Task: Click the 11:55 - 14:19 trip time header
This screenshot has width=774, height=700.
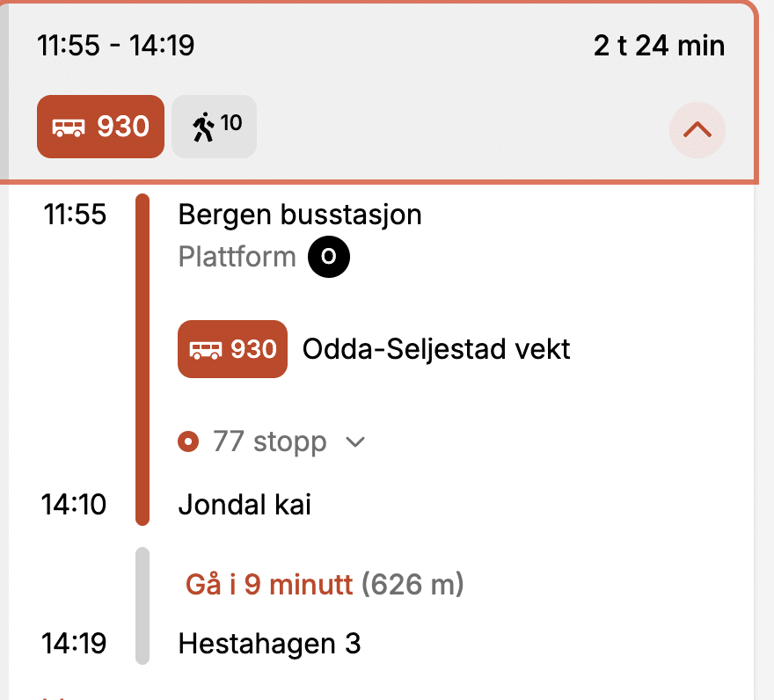Action: pyautogui.click(x=115, y=45)
